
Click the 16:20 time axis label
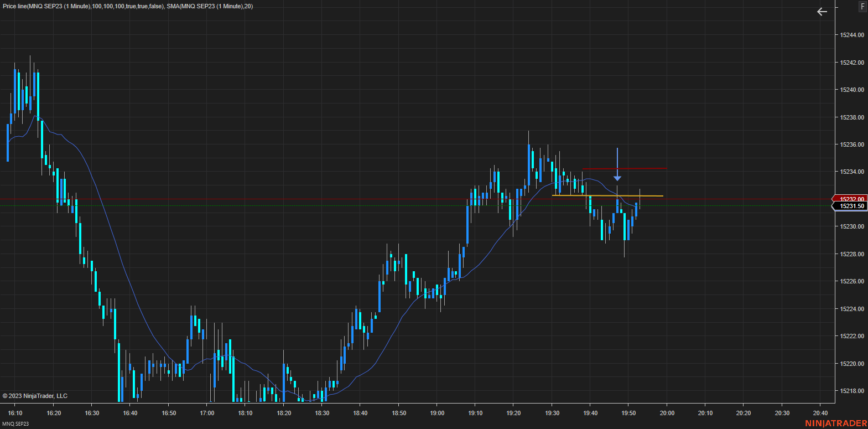(54, 413)
